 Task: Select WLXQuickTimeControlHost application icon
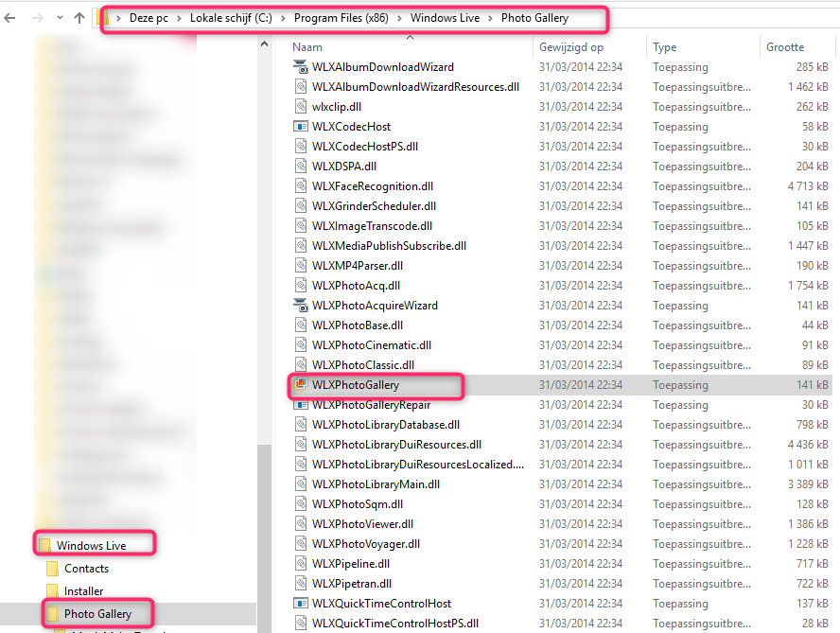301,604
